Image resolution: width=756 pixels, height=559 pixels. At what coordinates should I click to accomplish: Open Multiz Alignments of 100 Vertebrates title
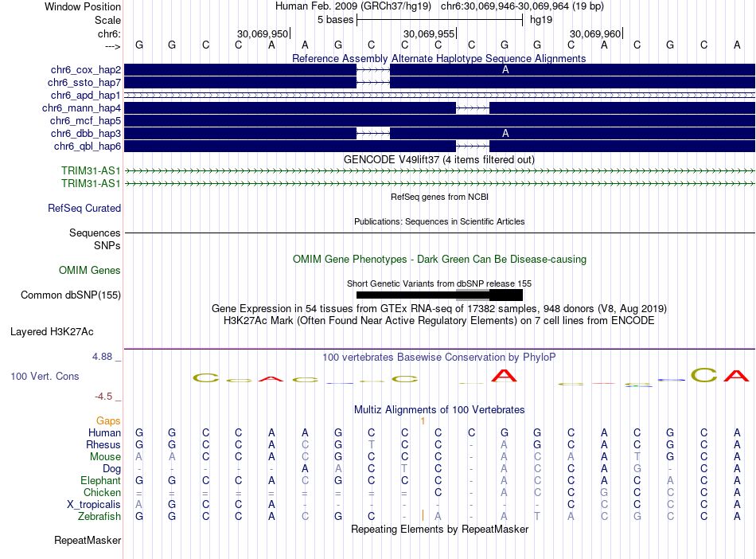coord(439,410)
